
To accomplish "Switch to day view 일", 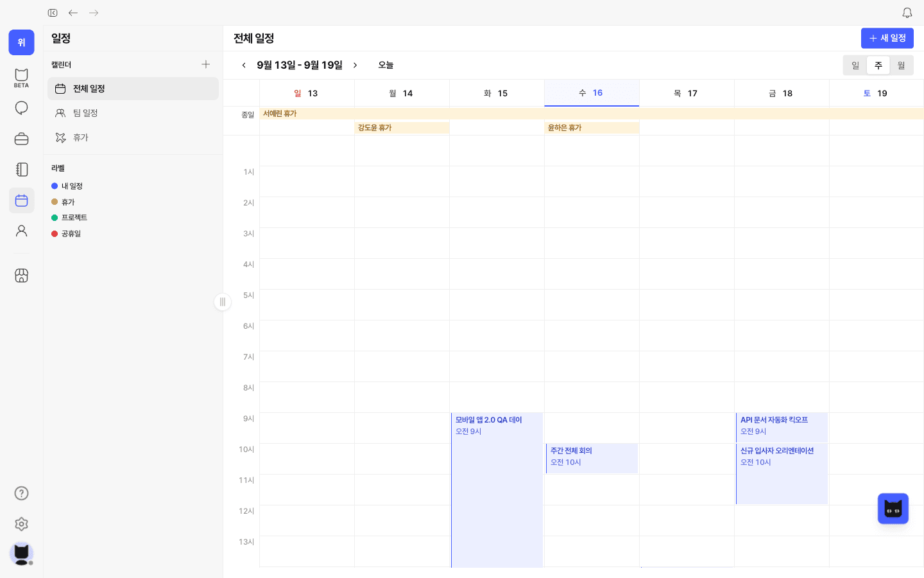I will point(855,66).
